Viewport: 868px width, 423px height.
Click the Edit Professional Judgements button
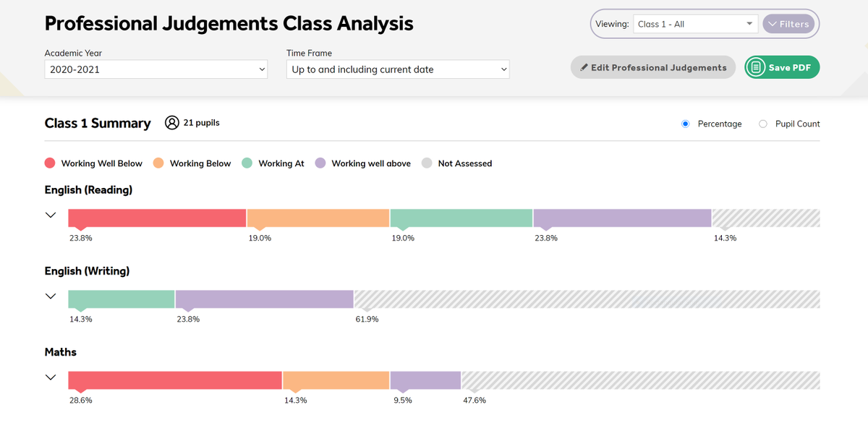point(653,67)
